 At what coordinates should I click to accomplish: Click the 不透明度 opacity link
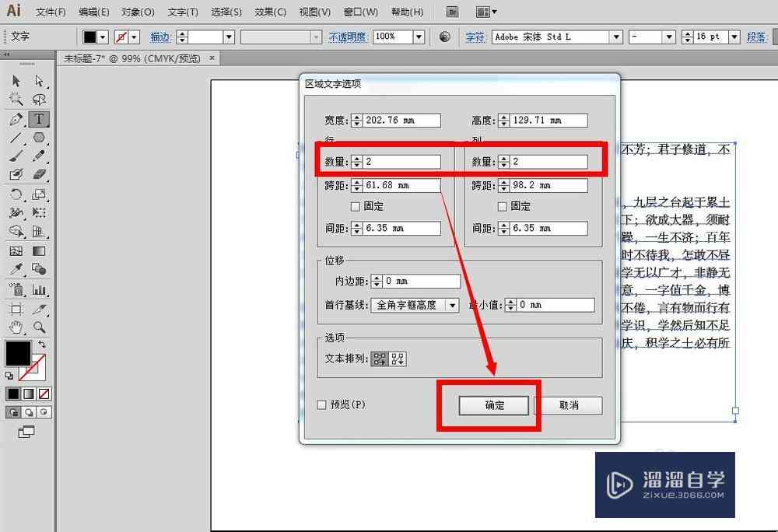tap(347, 37)
